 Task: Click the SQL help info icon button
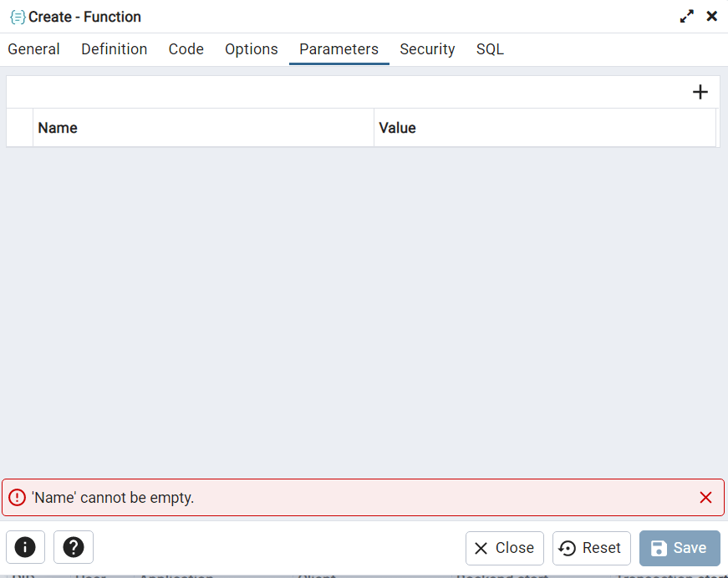tap(25, 548)
